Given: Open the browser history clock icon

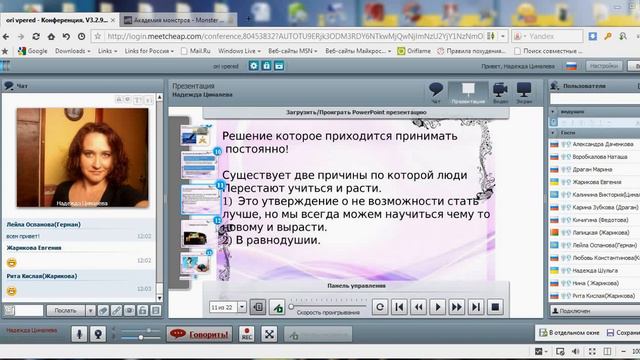Looking at the screenshot, I should click(x=81, y=36).
